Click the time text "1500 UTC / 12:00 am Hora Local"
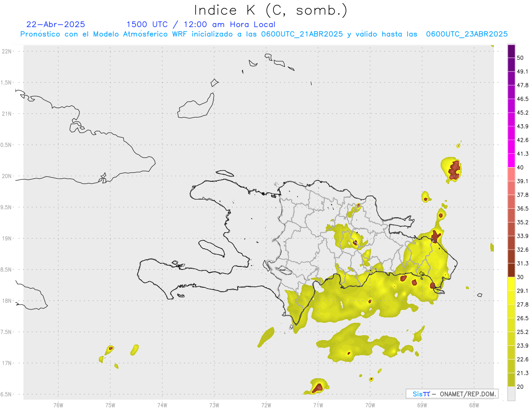The width and height of the screenshot is (532, 411). [x=200, y=24]
